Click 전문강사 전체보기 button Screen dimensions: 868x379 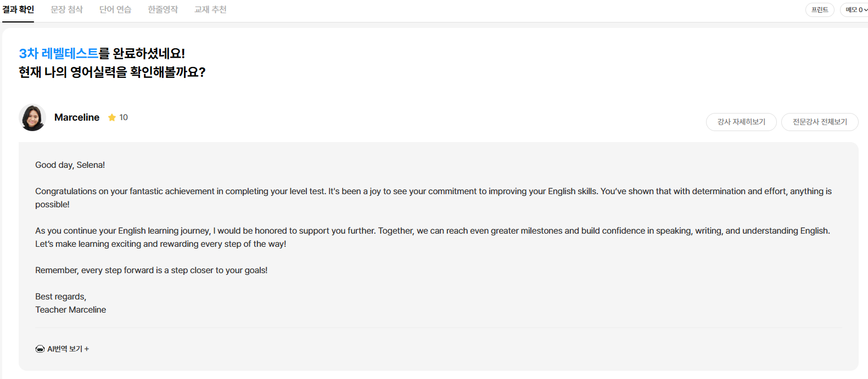coord(820,122)
